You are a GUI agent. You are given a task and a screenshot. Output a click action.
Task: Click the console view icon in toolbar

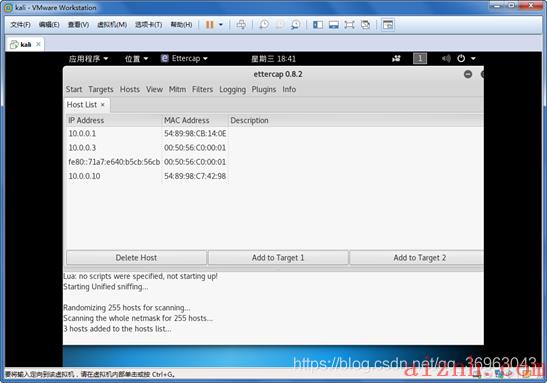click(388, 25)
